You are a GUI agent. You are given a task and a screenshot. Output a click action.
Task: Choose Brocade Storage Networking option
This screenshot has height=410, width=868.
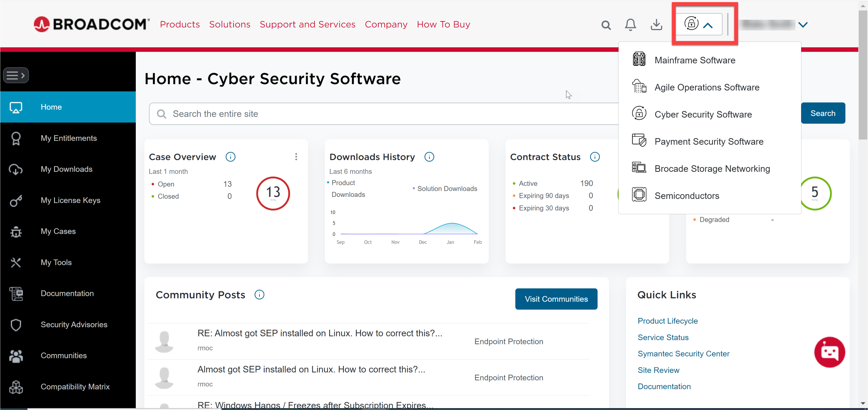[x=710, y=168]
